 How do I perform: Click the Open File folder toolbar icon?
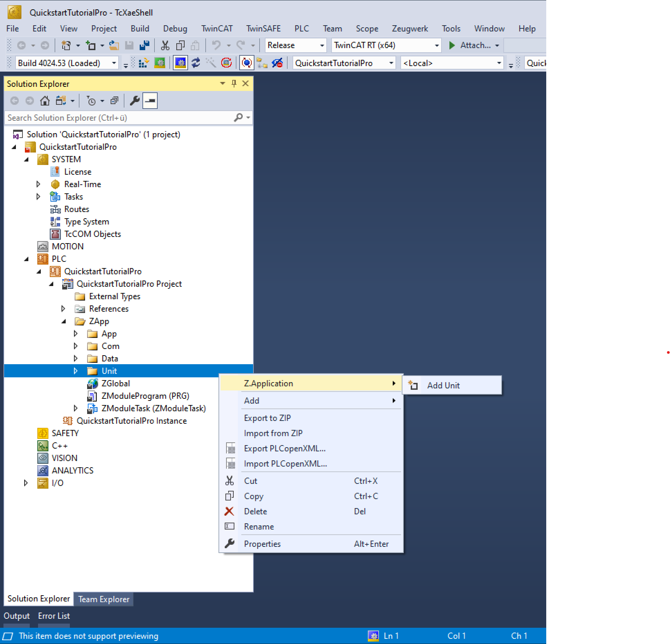(x=114, y=45)
